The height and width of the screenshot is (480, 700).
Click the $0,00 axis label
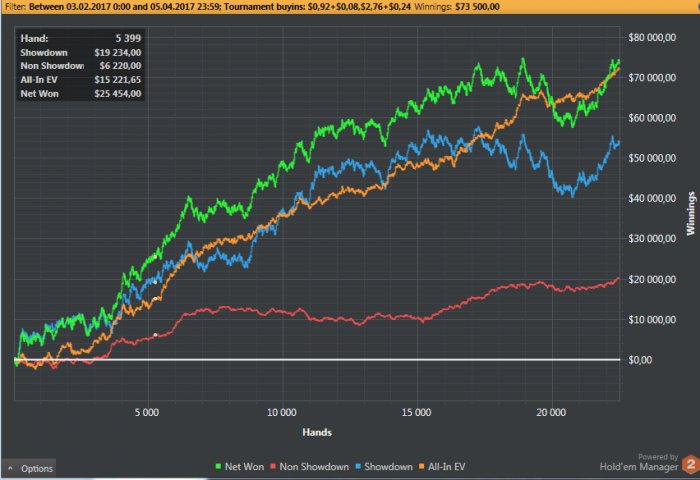[x=640, y=360]
